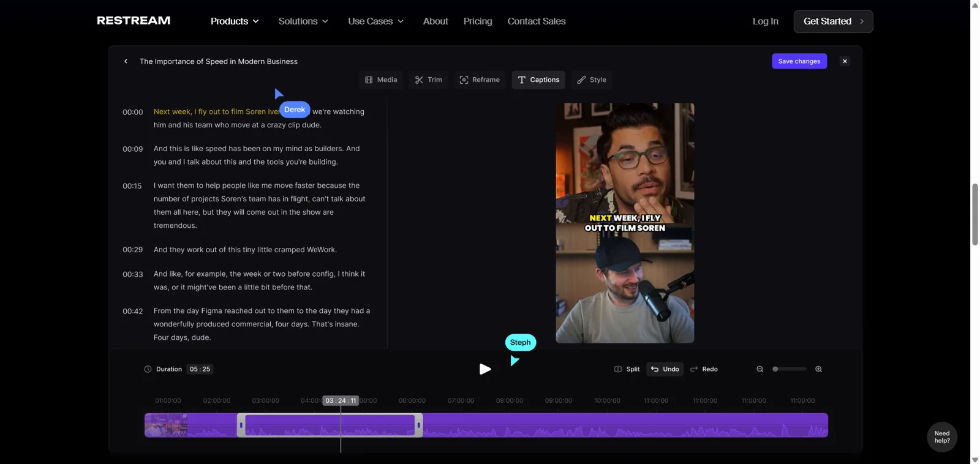Switch to the Trim tab
Screen dimensions: 980x464
click(428, 80)
